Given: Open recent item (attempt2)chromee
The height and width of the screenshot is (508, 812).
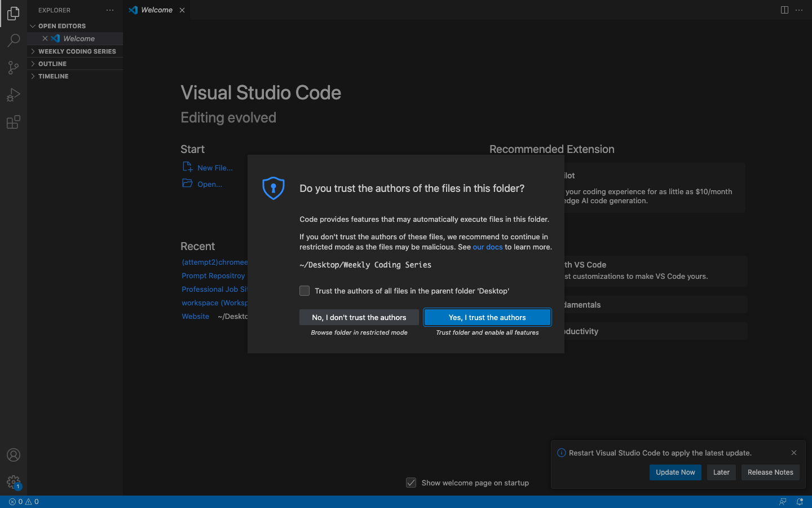Looking at the screenshot, I should [x=214, y=262].
